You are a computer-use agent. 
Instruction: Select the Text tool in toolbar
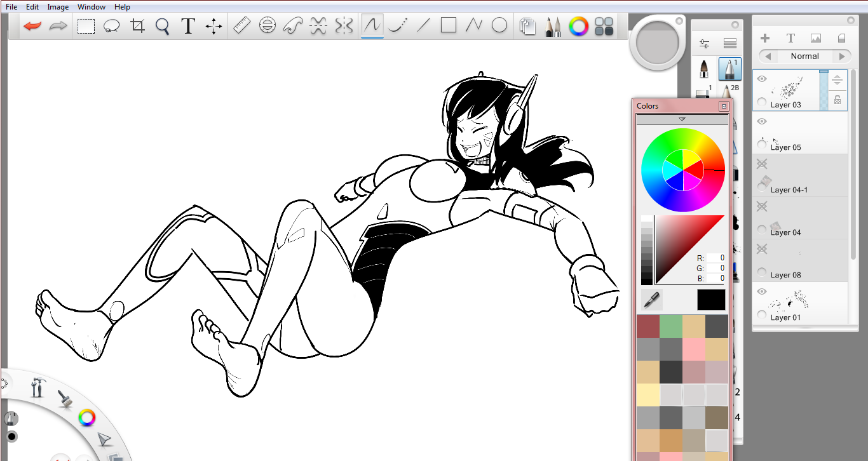[187, 26]
